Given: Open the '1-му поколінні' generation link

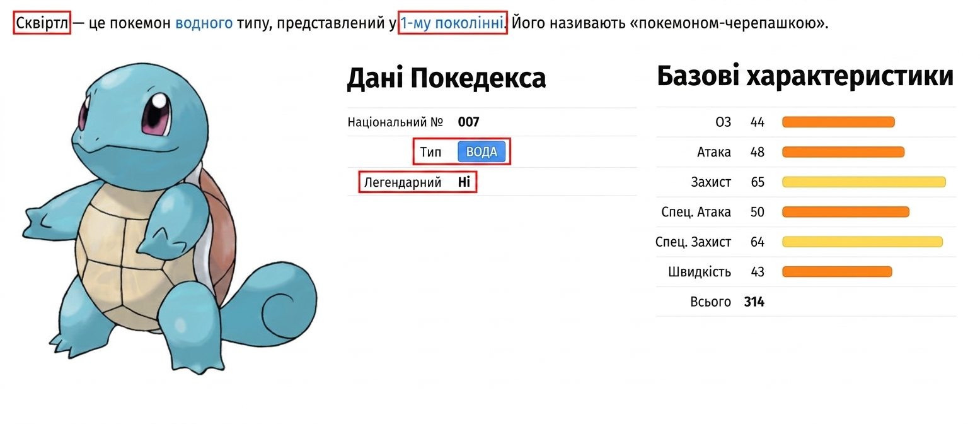Looking at the screenshot, I should [452, 24].
